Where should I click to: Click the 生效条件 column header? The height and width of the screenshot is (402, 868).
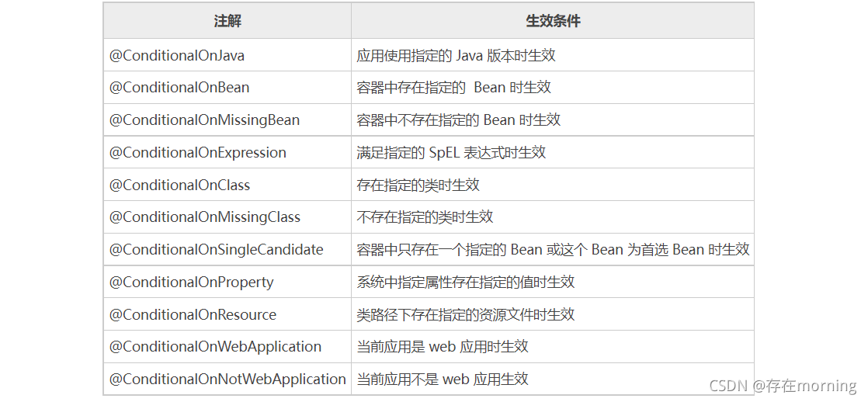552,21
